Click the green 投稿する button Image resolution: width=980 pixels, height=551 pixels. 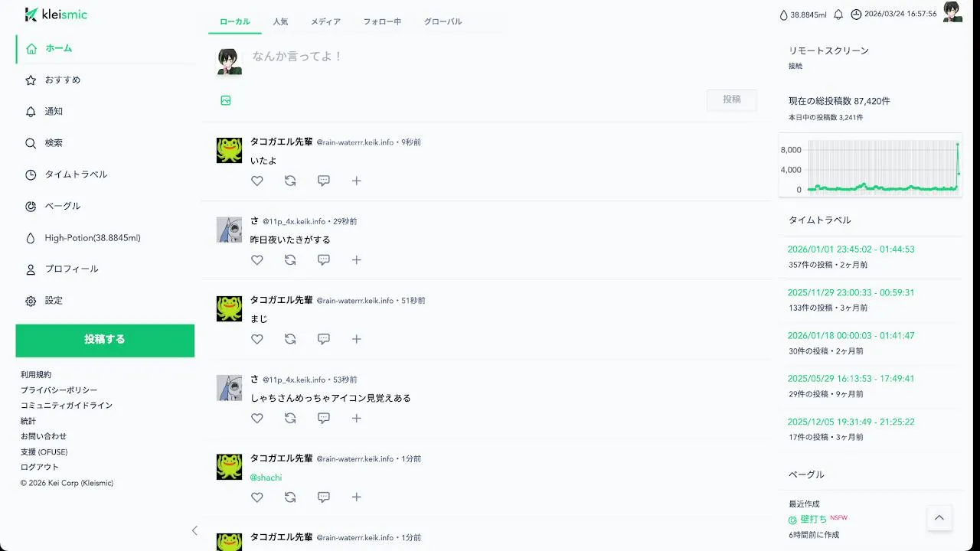click(x=105, y=340)
